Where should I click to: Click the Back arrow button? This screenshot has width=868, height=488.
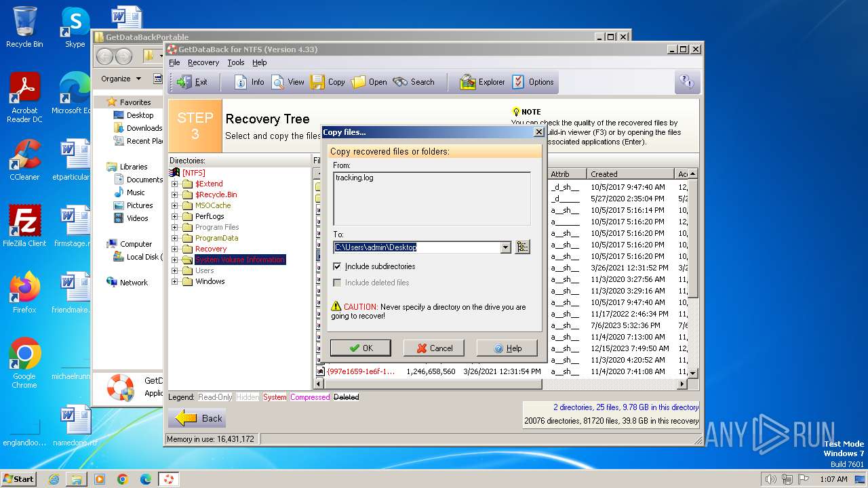point(198,418)
